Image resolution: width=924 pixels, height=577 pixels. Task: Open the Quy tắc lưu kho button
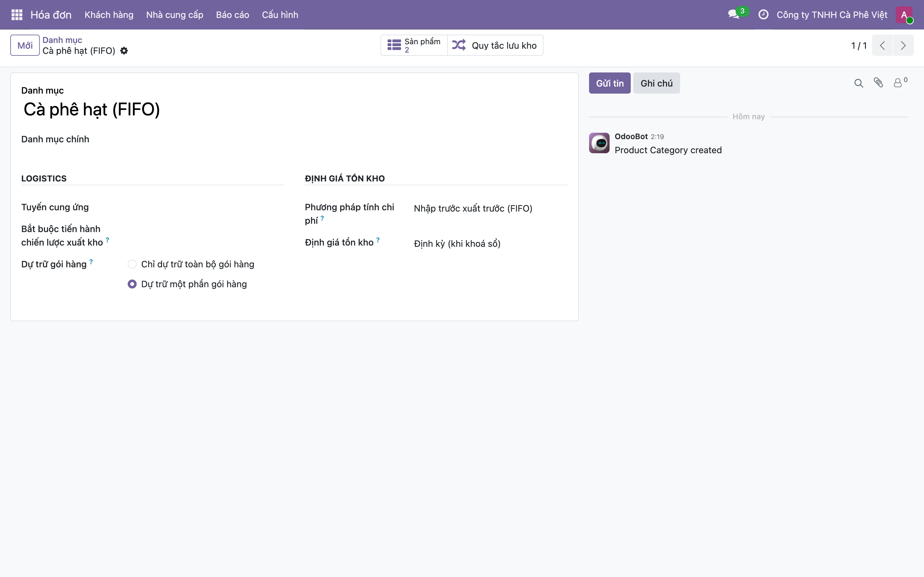pos(495,46)
